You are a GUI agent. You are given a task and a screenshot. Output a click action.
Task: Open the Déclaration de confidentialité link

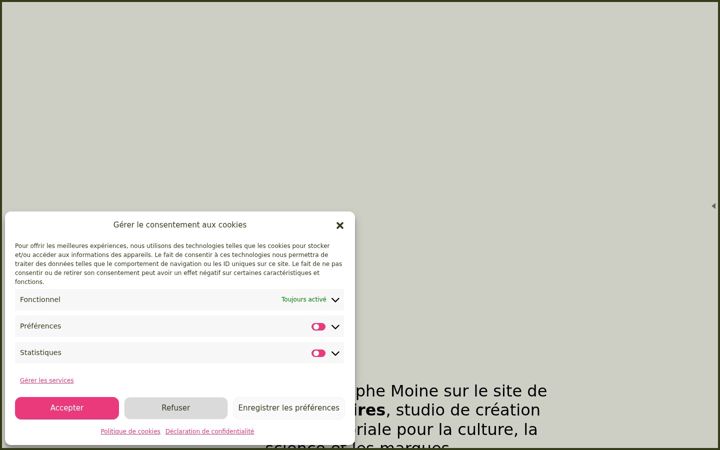(x=209, y=431)
